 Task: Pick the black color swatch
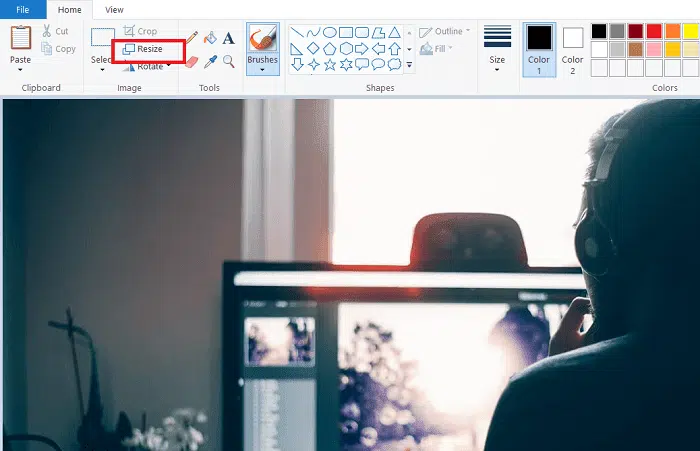[599, 31]
